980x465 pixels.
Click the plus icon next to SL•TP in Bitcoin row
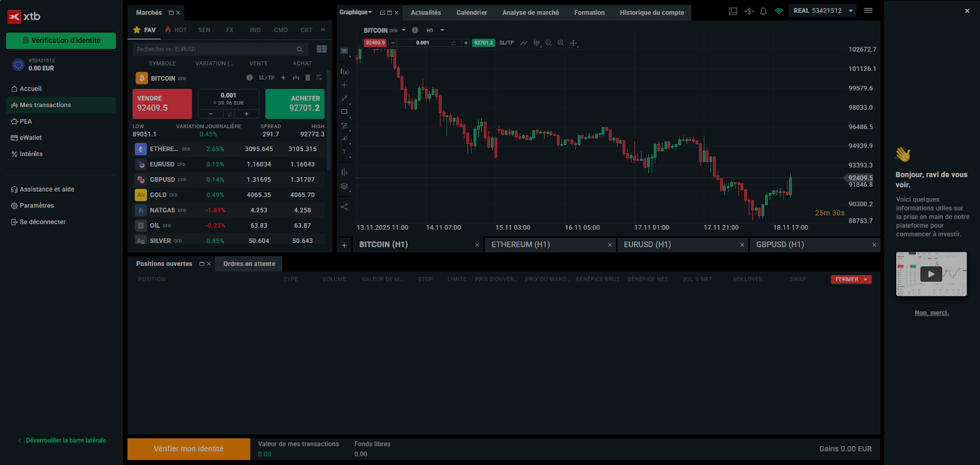coord(283,78)
